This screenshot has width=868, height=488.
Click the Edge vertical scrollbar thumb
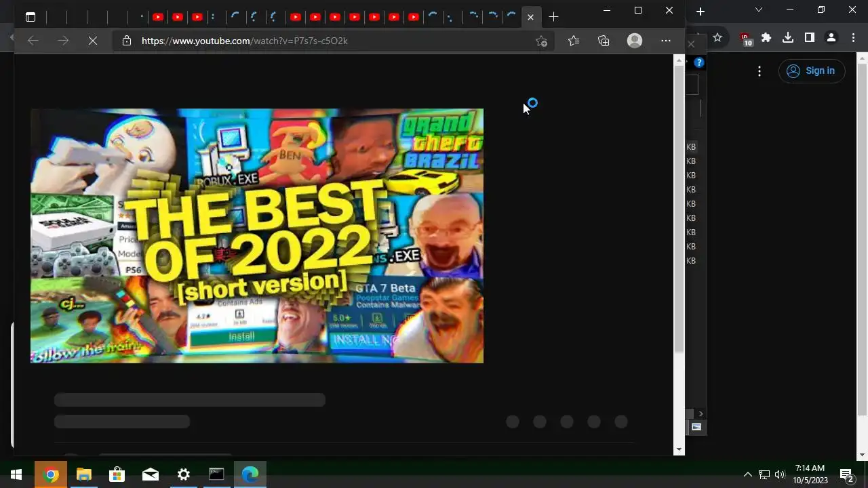click(x=679, y=209)
